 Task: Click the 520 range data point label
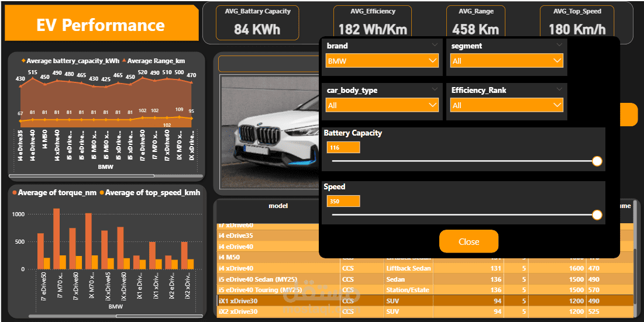pos(143,72)
